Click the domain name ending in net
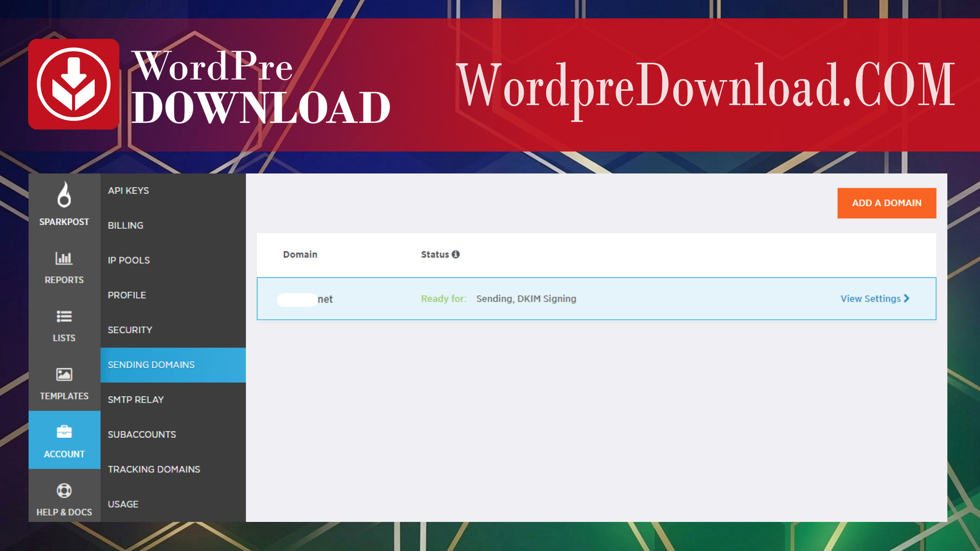The height and width of the screenshot is (551, 980). point(305,299)
